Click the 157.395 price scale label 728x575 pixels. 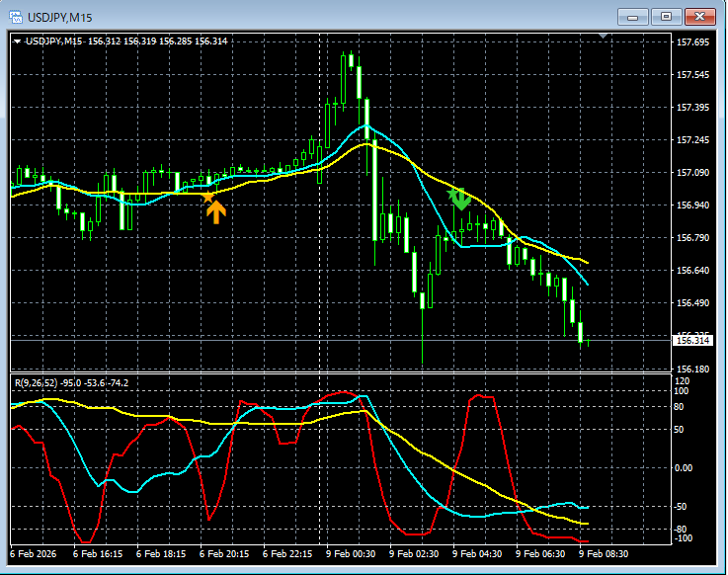coord(692,108)
